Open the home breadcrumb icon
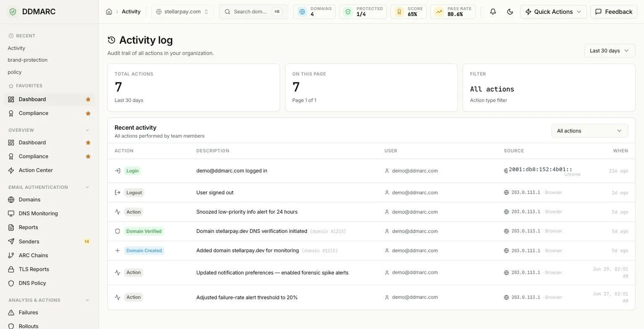 [x=109, y=12]
